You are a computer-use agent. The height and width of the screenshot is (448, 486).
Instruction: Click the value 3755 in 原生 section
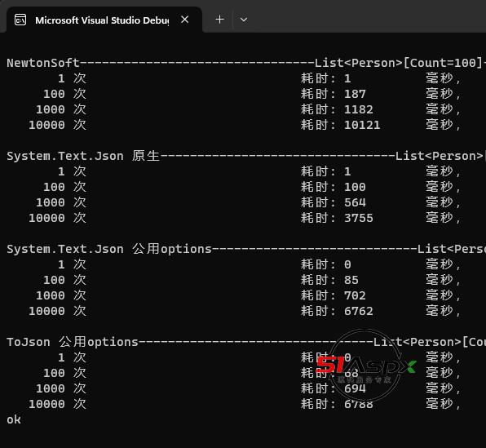(358, 218)
